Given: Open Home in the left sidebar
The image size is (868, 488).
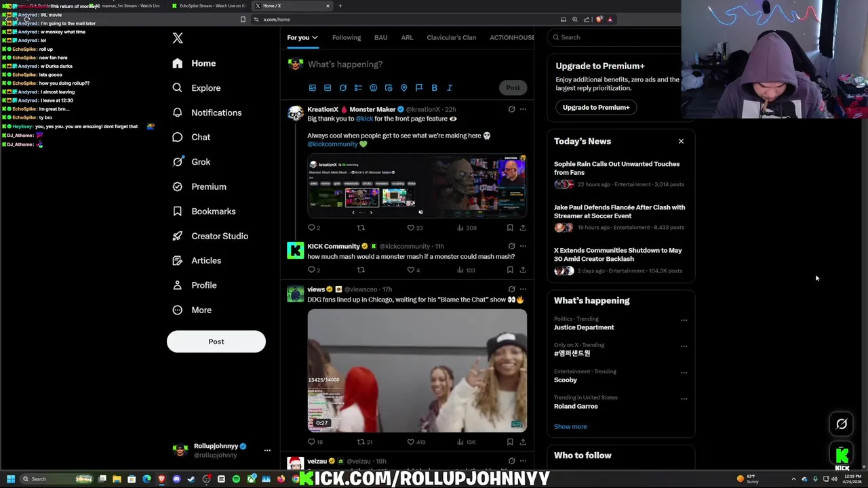Looking at the screenshot, I should pos(194,63).
